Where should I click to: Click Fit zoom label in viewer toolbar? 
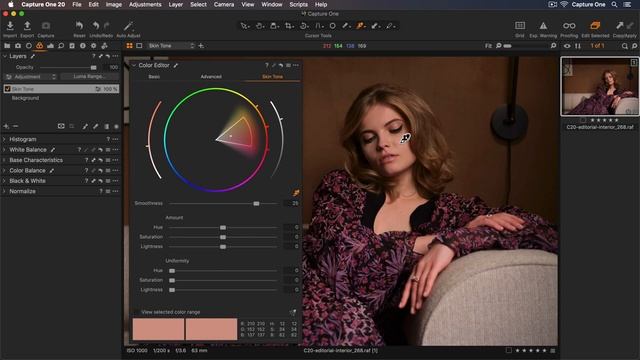tap(488, 46)
